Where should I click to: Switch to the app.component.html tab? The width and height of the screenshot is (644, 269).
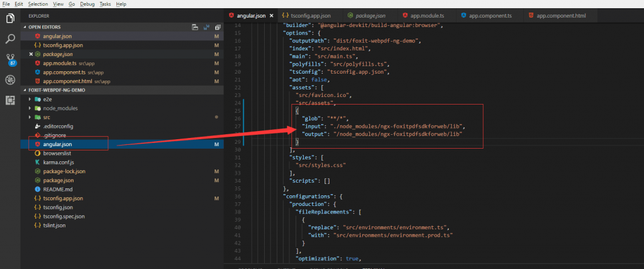coord(560,16)
